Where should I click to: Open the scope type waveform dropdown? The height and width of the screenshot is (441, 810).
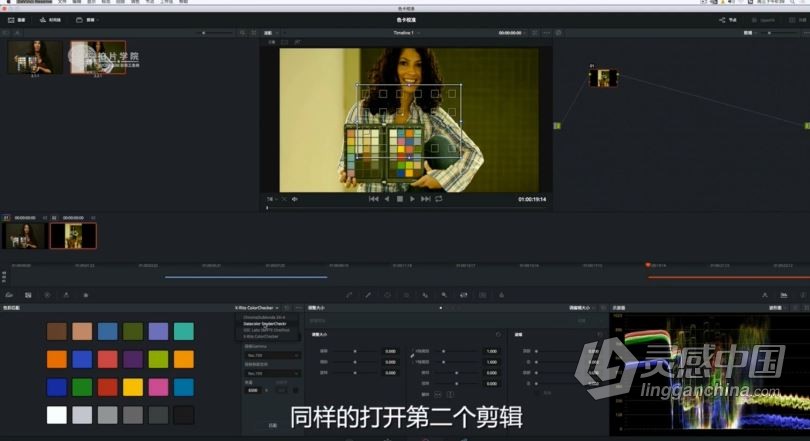point(778,308)
